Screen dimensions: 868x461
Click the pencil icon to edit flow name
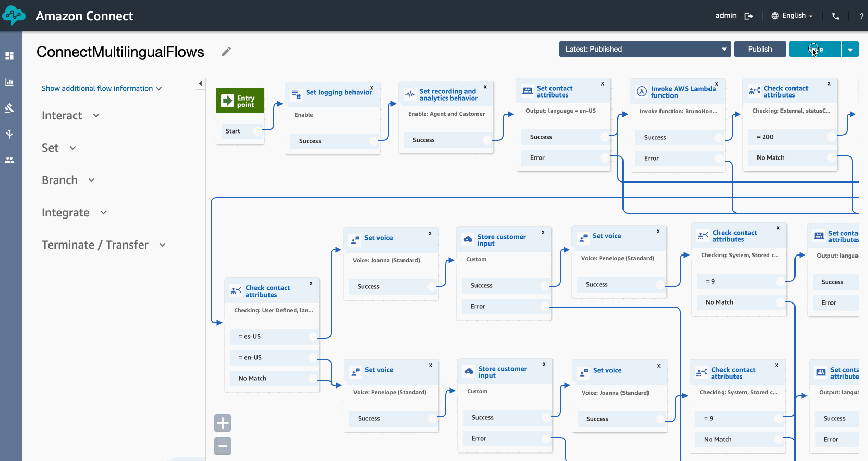coord(226,52)
